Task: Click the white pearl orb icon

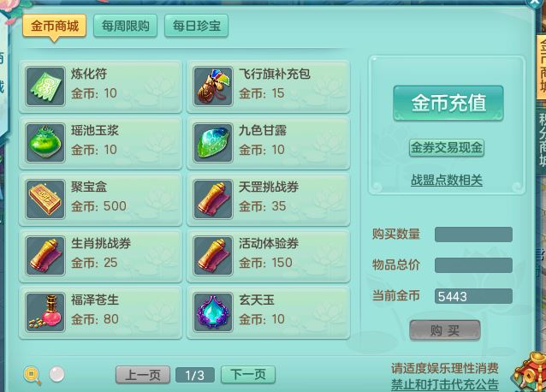Action: [x=56, y=374]
